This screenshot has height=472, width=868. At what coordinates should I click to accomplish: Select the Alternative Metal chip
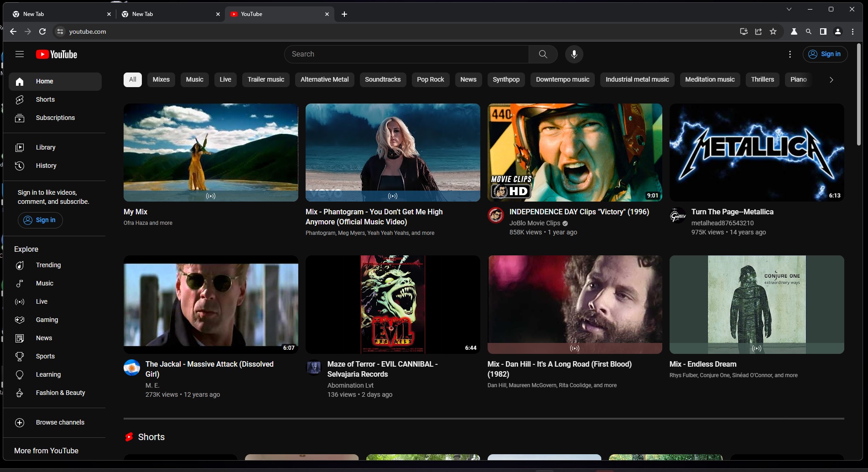325,79
